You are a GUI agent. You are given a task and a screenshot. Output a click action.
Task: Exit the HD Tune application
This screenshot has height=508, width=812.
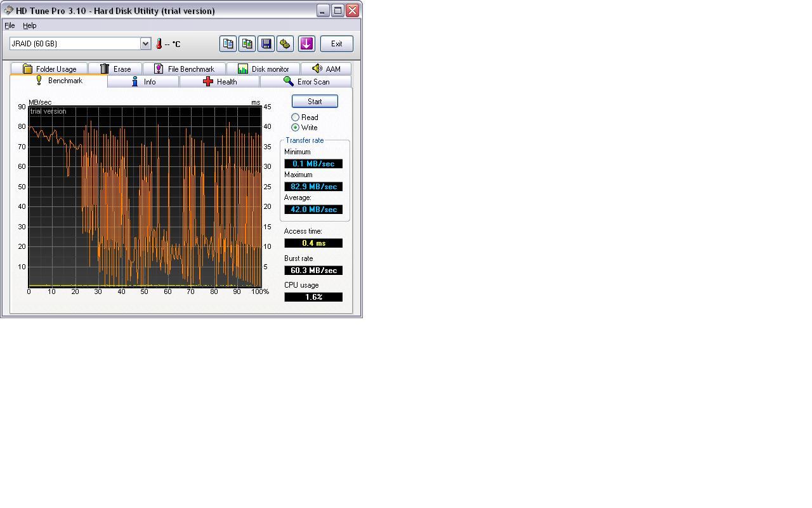coord(337,44)
